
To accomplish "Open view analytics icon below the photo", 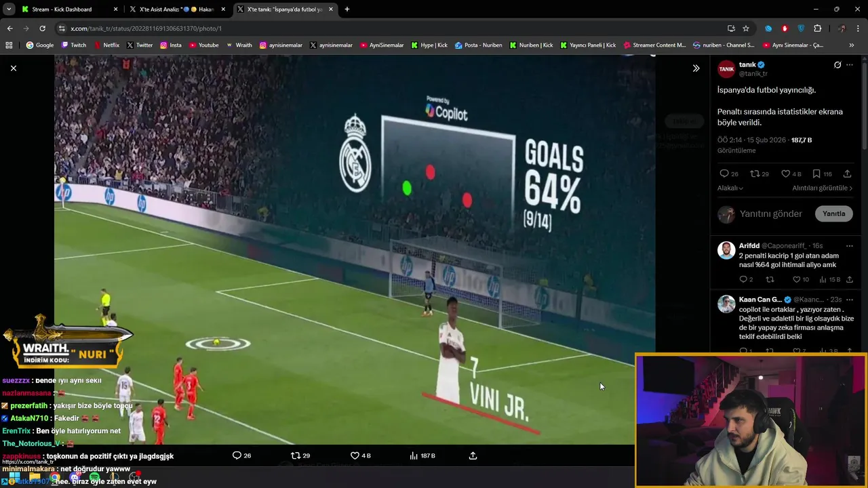I will point(414,455).
